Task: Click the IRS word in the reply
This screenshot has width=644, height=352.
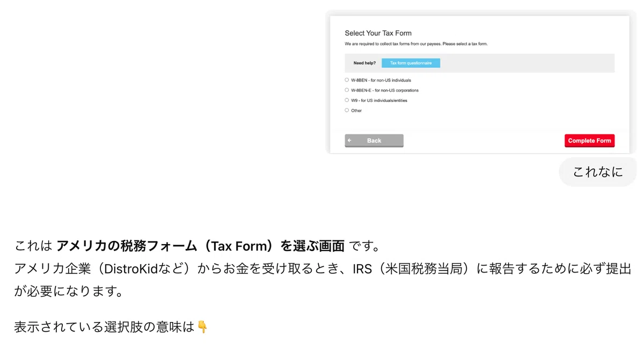Action: pos(362,269)
